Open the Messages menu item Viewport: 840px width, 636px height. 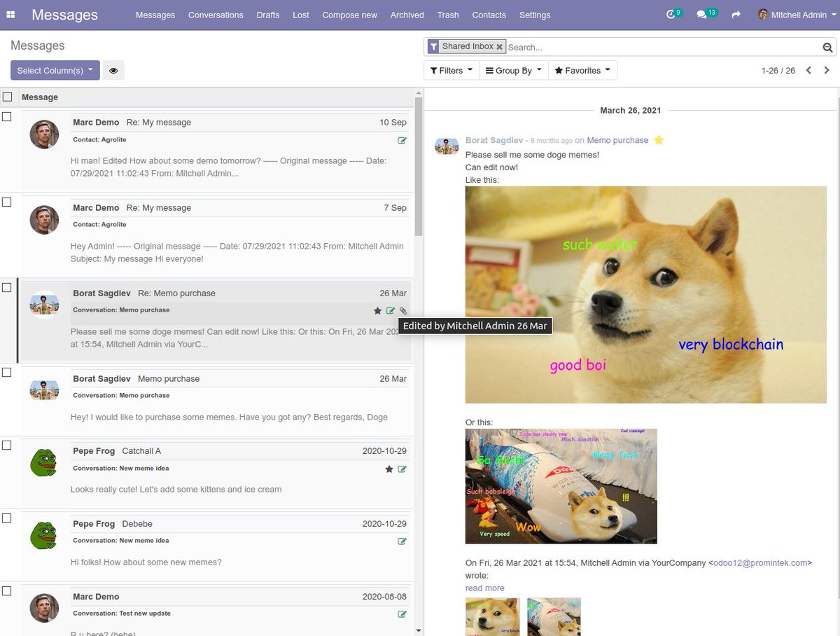(x=155, y=15)
